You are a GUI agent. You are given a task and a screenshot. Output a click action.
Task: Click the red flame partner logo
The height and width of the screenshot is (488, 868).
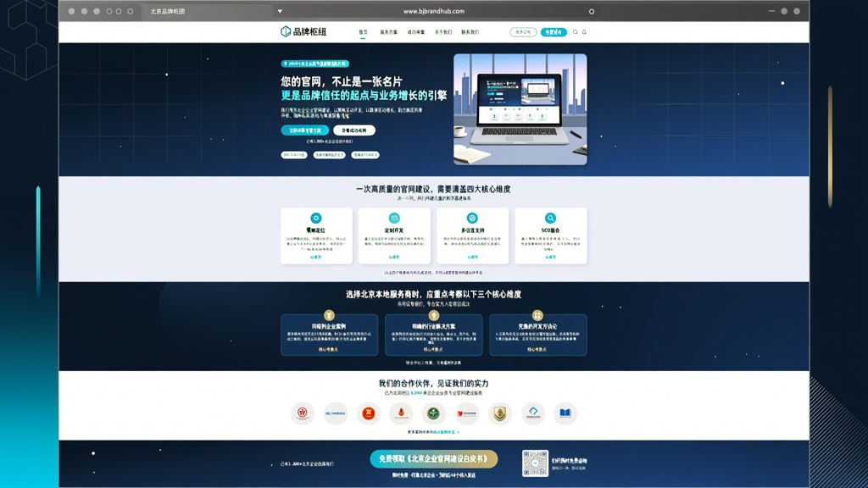(401, 413)
